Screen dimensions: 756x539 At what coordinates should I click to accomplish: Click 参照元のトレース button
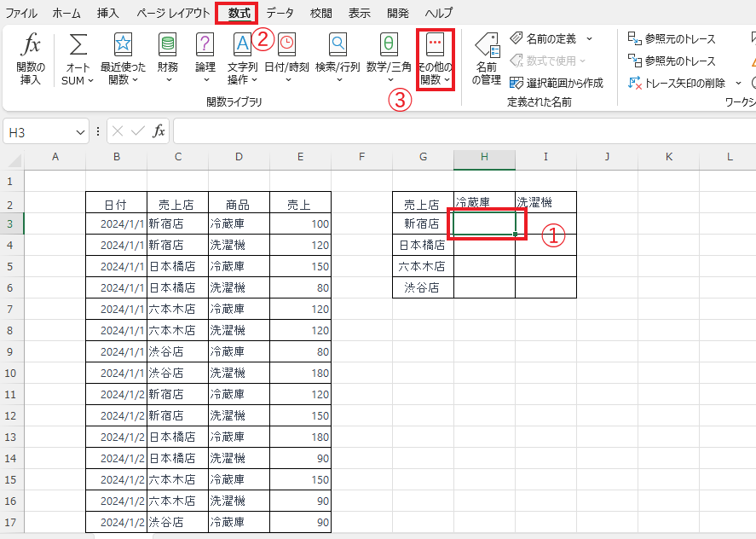[671, 38]
